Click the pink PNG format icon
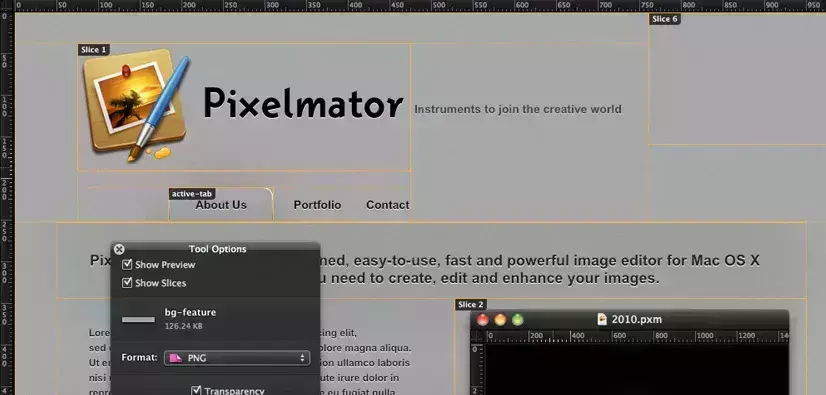The image size is (826, 395). coord(176,358)
